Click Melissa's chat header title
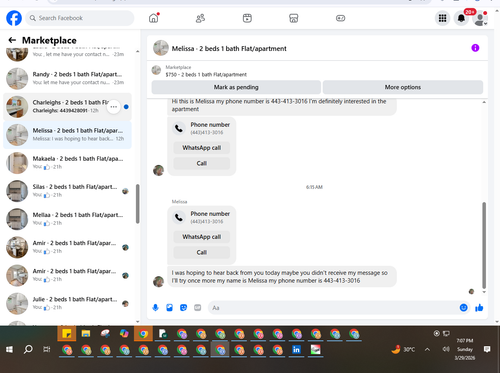The width and height of the screenshot is (500, 373). (x=229, y=49)
